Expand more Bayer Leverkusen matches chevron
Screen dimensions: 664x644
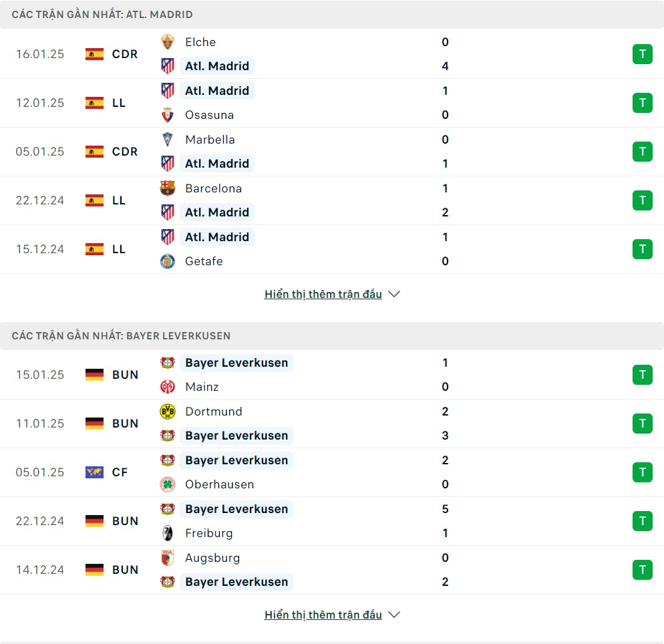[394, 615]
